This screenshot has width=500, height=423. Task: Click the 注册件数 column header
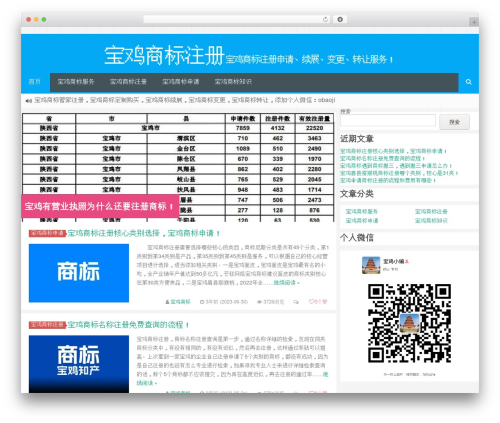277,119
